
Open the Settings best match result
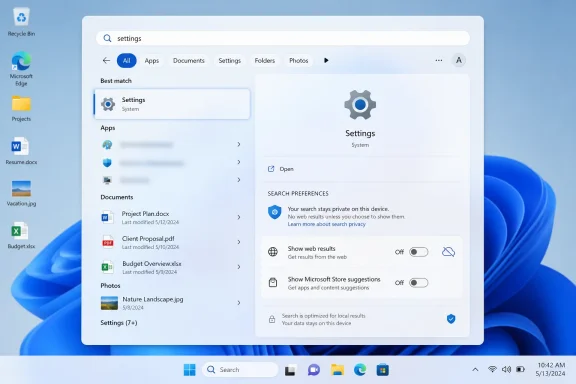tap(172, 104)
